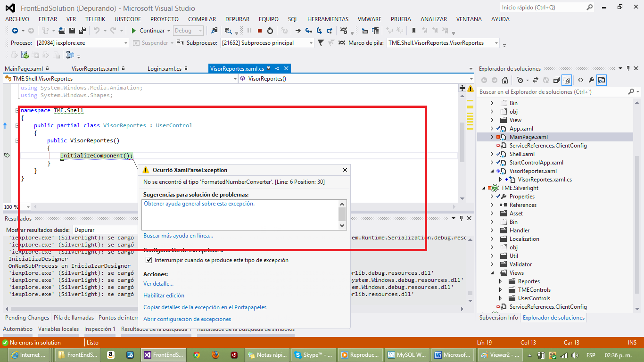This screenshot has width=644, height=362.
Task: Click the Continuar button
Action: click(x=148, y=31)
